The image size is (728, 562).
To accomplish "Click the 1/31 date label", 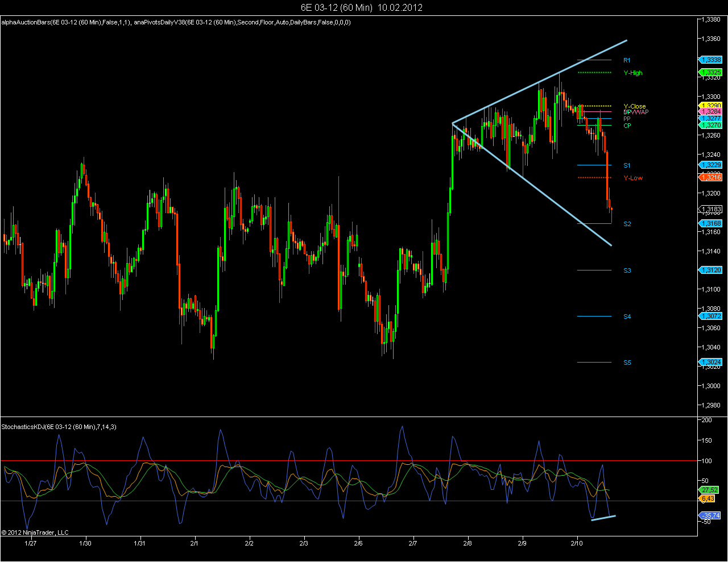I will (x=139, y=543).
